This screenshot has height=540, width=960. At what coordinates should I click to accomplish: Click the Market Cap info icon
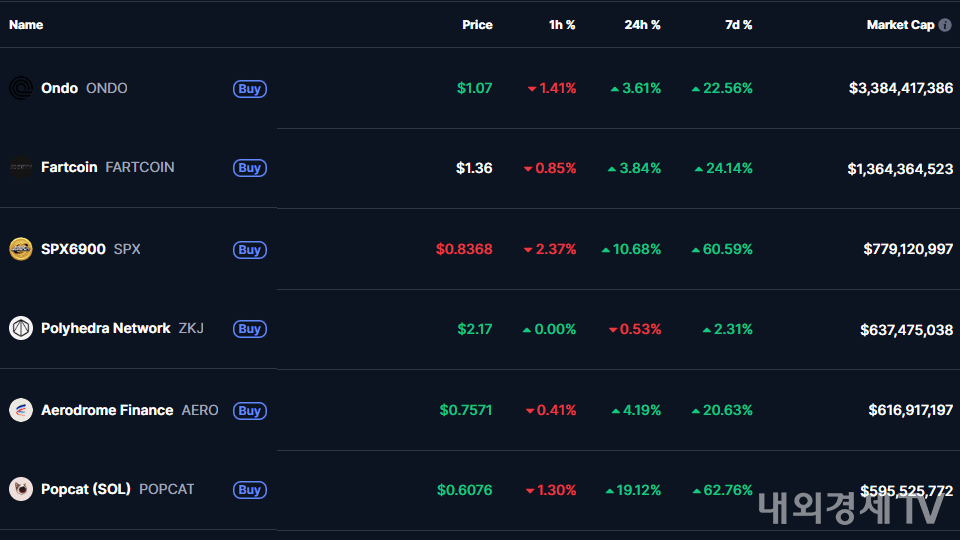(x=945, y=25)
